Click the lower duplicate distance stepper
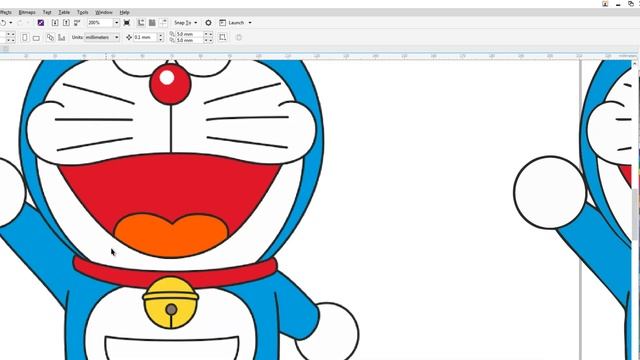 point(208,40)
